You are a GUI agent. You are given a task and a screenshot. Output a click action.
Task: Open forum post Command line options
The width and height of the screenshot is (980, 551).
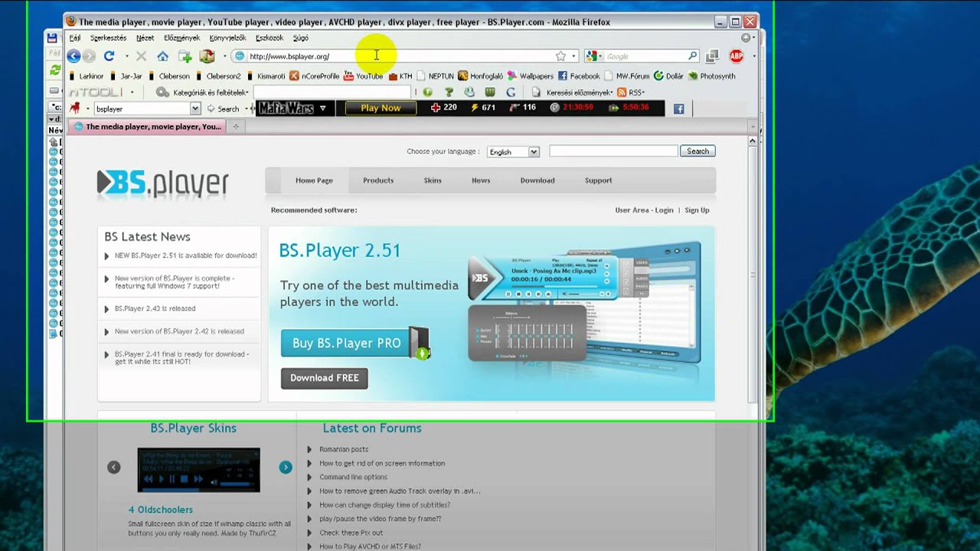(353, 477)
